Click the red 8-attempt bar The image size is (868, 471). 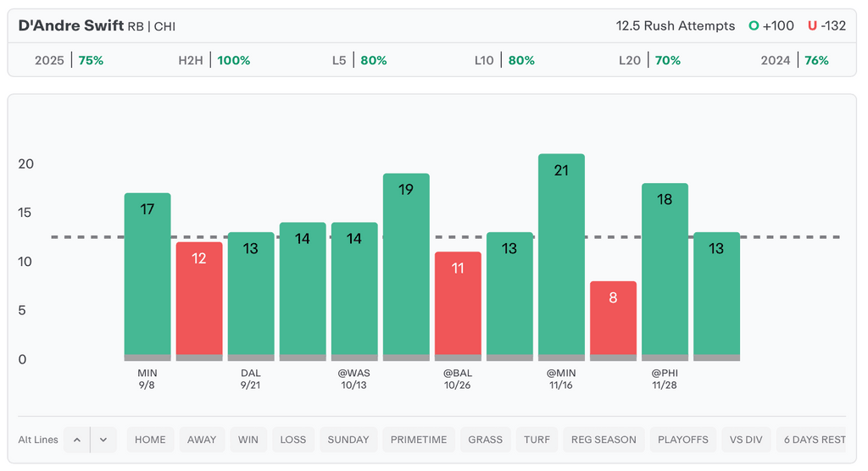pos(613,318)
